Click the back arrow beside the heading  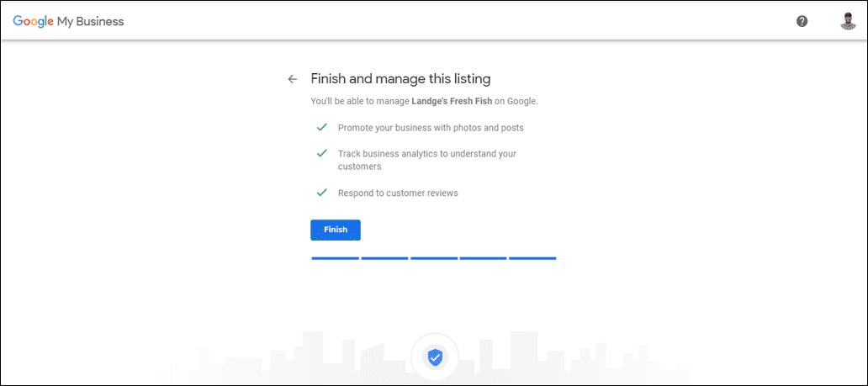point(293,79)
